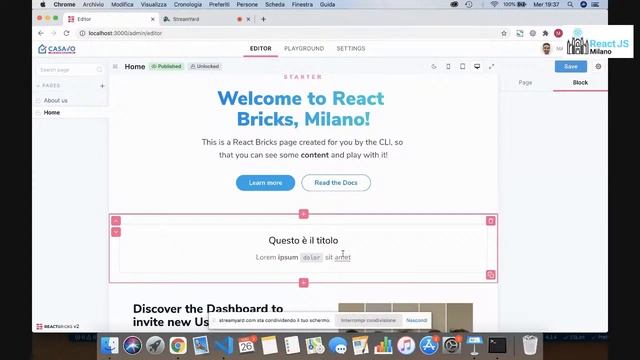Launch App Store from the Dock

click(429, 346)
